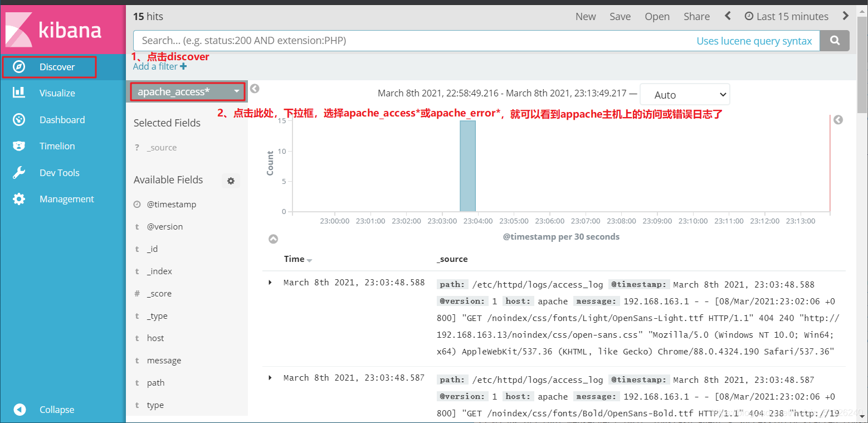
Task: Collapse the histogram with up arrow
Action: [x=273, y=239]
